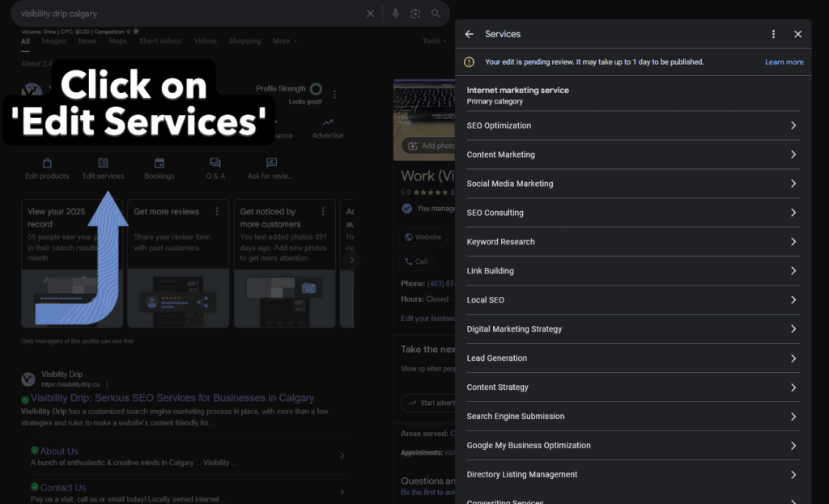Click the Call button
The height and width of the screenshot is (504, 829).
click(416, 261)
